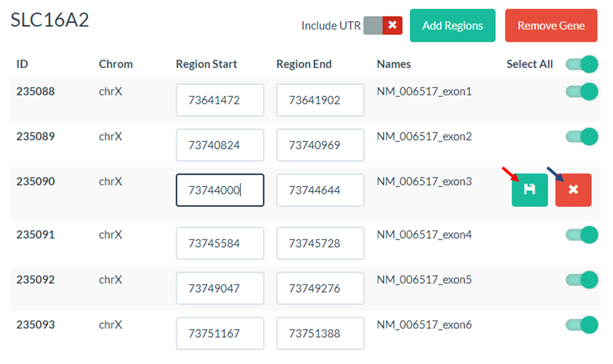Click the Chrom column header
Viewport: 613px width, 364px height.
pos(116,64)
